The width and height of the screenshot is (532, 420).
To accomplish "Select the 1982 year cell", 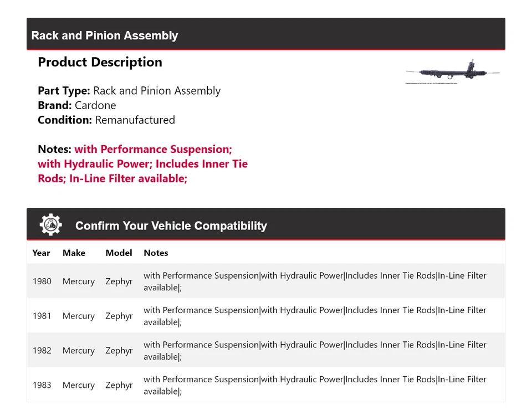I will pos(42,351).
